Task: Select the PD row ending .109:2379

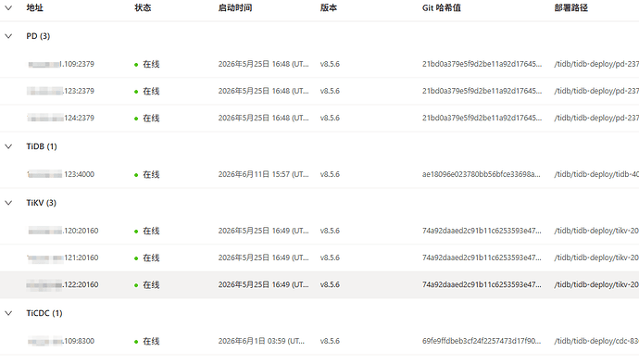Action: pyautogui.click(x=319, y=64)
